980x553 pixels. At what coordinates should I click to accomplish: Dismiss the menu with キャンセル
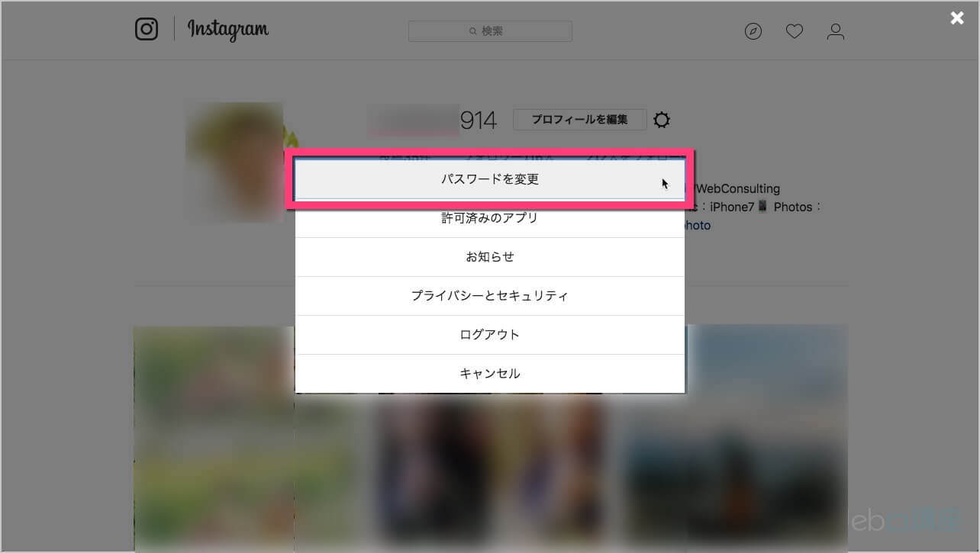coord(490,374)
